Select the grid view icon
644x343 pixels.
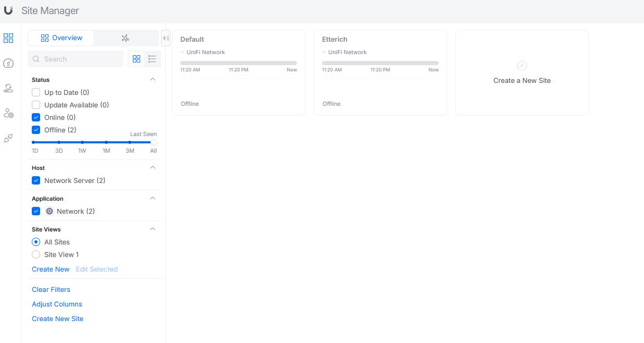pos(137,59)
